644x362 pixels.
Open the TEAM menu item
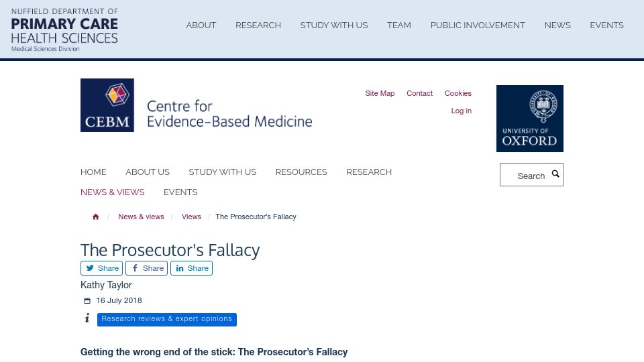[x=398, y=25]
